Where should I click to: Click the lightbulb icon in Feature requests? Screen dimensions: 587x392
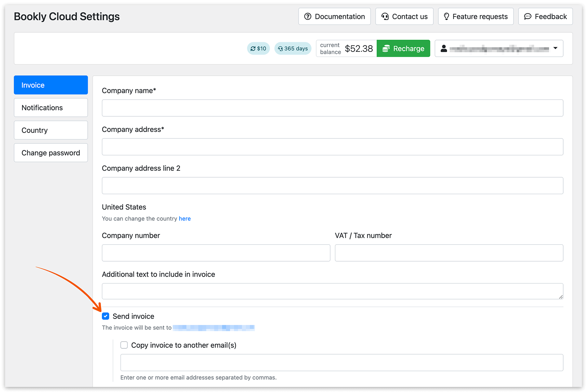pyautogui.click(x=446, y=17)
